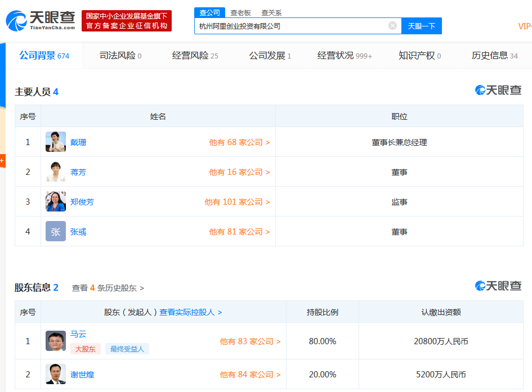Clear the search box with X icon
532x392 pixels.
392,26
